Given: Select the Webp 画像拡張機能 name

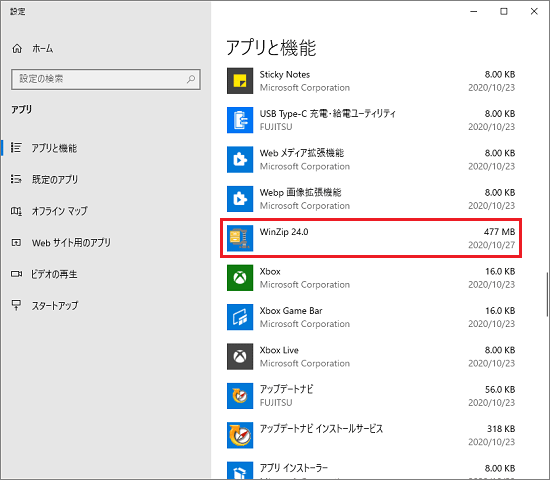Looking at the screenshot, I should (x=300, y=192).
